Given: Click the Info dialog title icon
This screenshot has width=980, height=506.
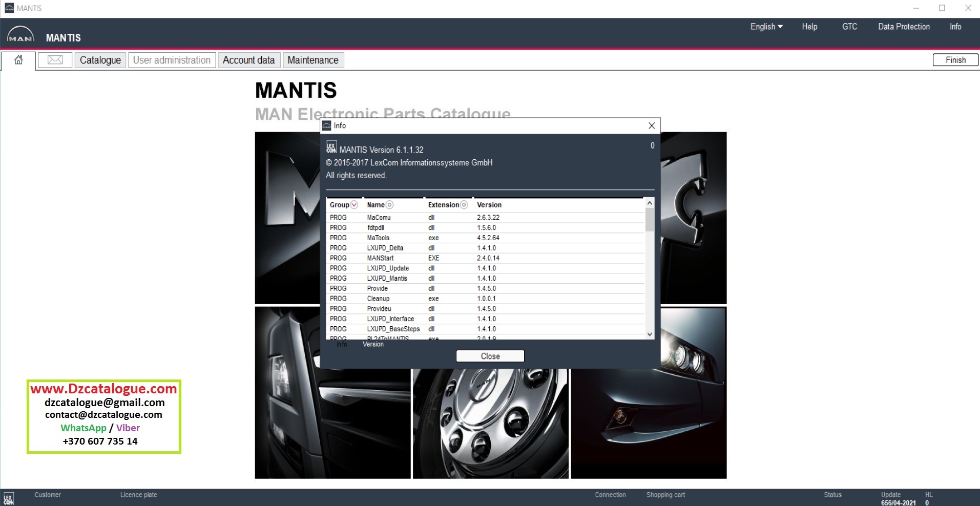Looking at the screenshot, I should tap(327, 126).
